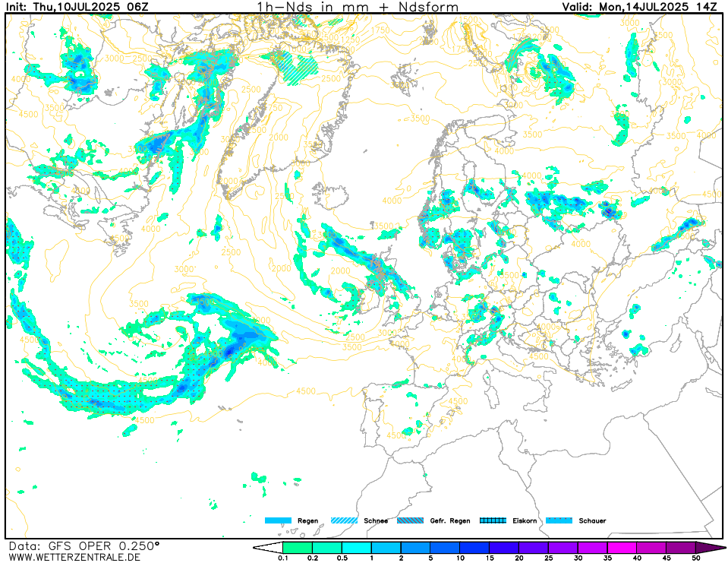Select the 45–50 dark magenta scale segment
Image resolution: width=728 pixels, height=563 pixels.
coord(681,548)
